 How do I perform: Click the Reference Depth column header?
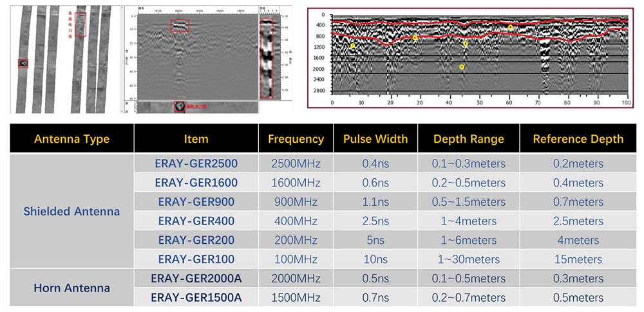[578, 139]
